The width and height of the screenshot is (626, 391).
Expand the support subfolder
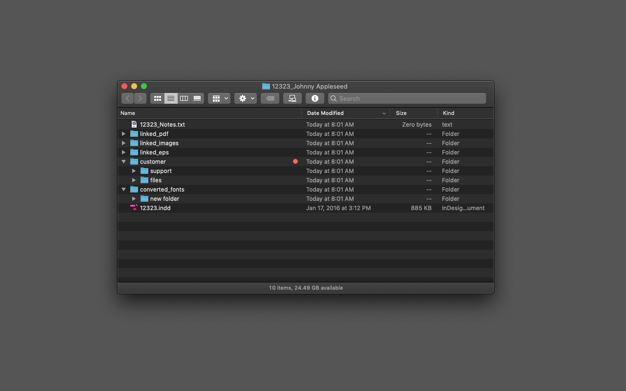tap(134, 171)
